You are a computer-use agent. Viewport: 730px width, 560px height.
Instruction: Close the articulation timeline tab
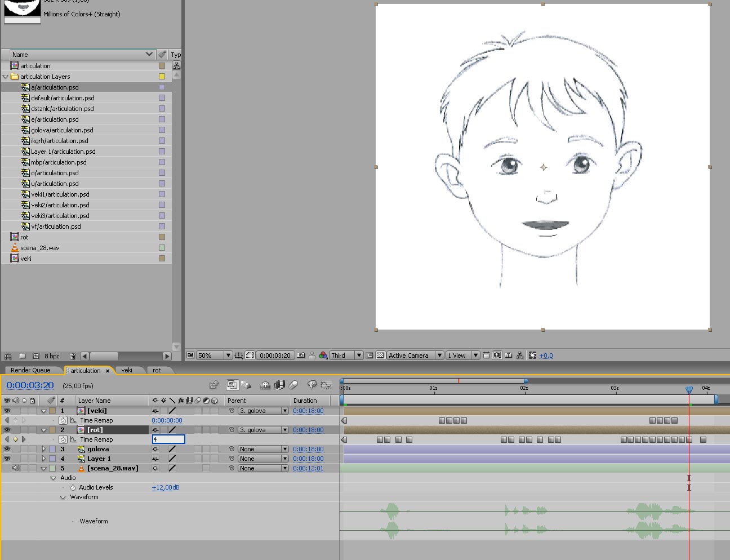point(108,371)
